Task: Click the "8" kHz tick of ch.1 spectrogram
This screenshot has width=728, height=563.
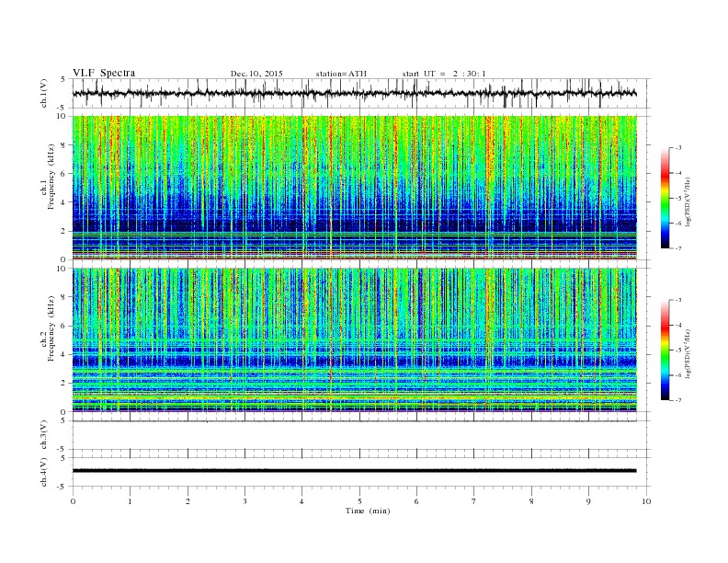Action: pyautogui.click(x=63, y=145)
